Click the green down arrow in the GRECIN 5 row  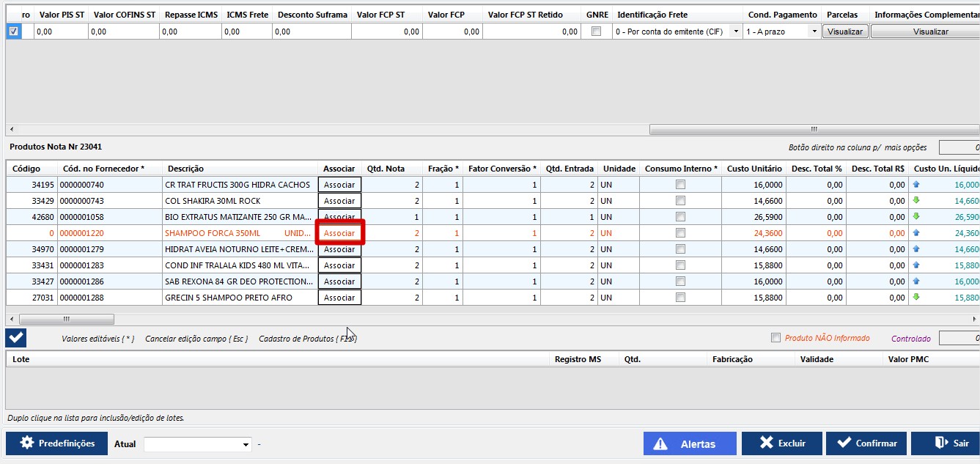click(x=915, y=298)
